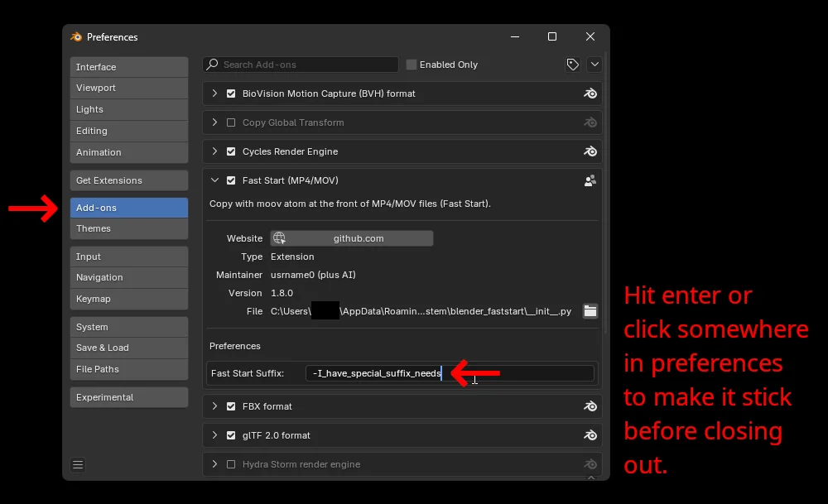Disable Fast Start (MP4/MOV) add-on
Screen dimensions: 828x504
pos(231,180)
